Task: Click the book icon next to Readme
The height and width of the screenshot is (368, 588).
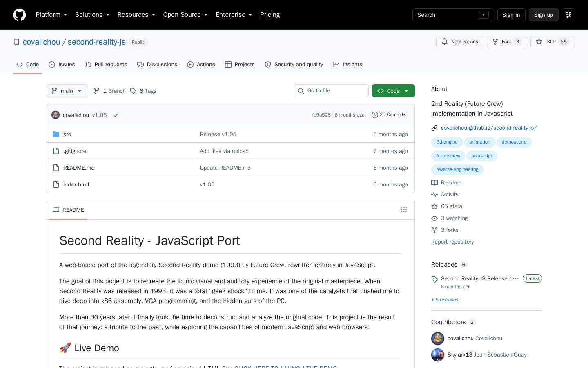Action: [x=434, y=183]
